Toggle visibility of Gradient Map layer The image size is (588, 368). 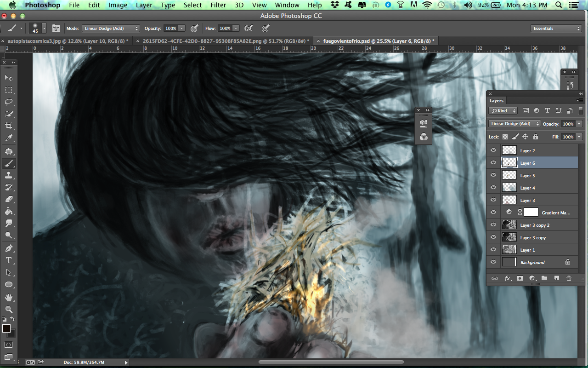[493, 213]
